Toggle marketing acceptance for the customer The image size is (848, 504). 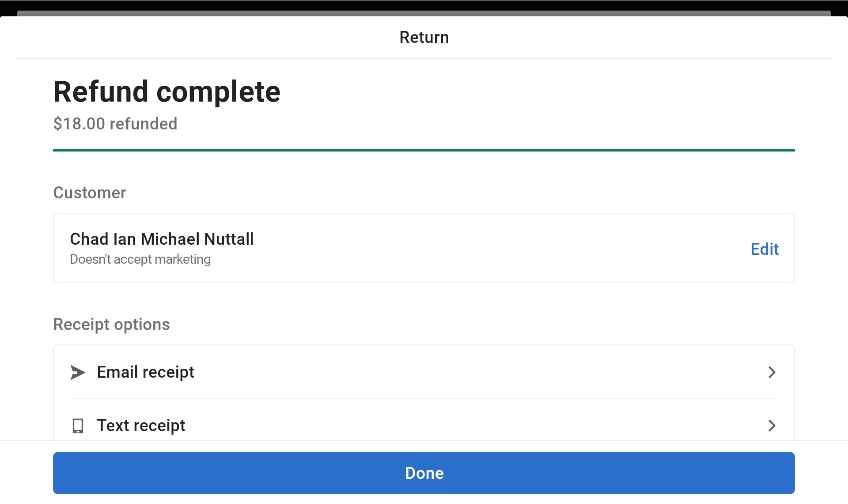pos(140,259)
